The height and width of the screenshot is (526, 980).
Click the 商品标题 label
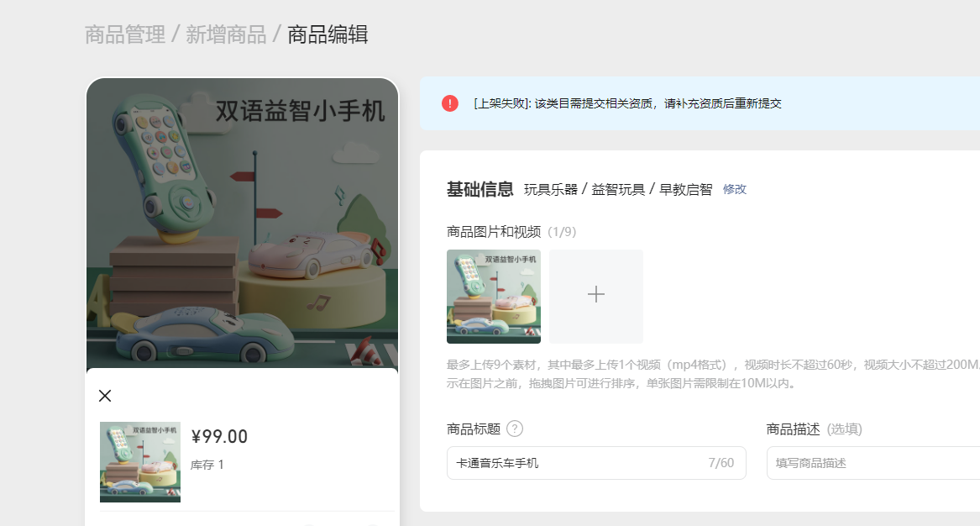[474, 429]
